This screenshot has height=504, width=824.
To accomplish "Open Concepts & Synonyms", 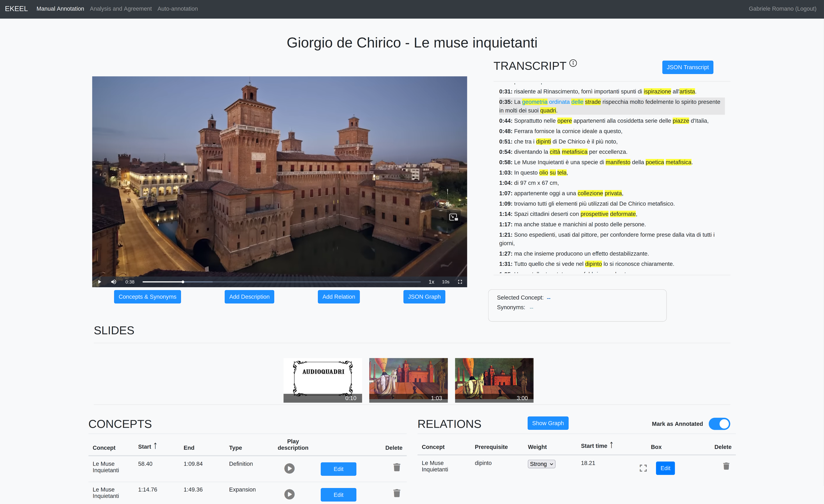I will pyautogui.click(x=147, y=297).
